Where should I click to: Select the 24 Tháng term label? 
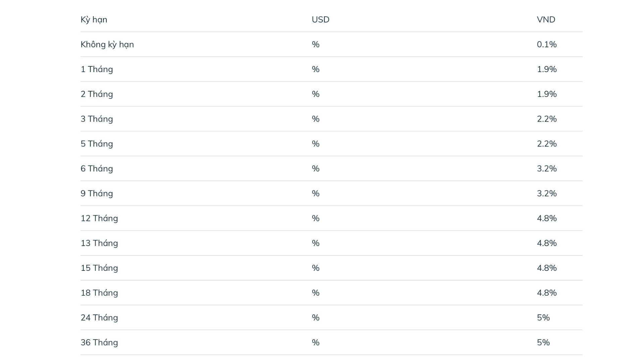click(99, 317)
